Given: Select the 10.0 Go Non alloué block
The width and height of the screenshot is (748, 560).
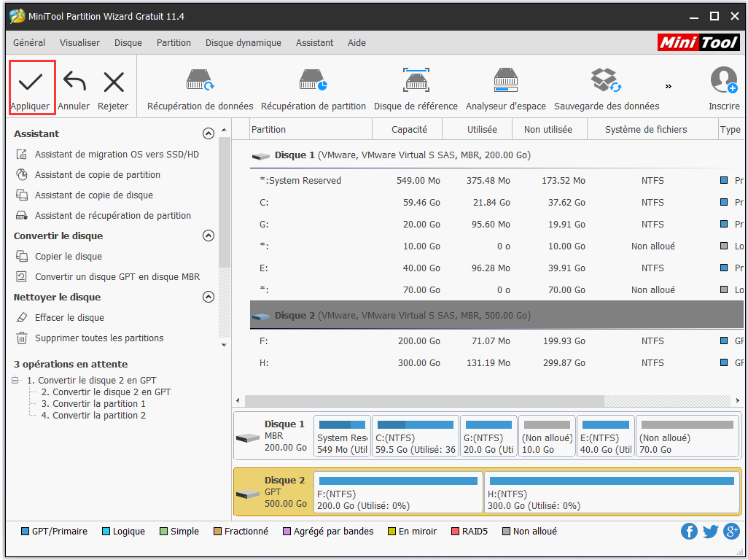Looking at the screenshot, I should (547, 436).
